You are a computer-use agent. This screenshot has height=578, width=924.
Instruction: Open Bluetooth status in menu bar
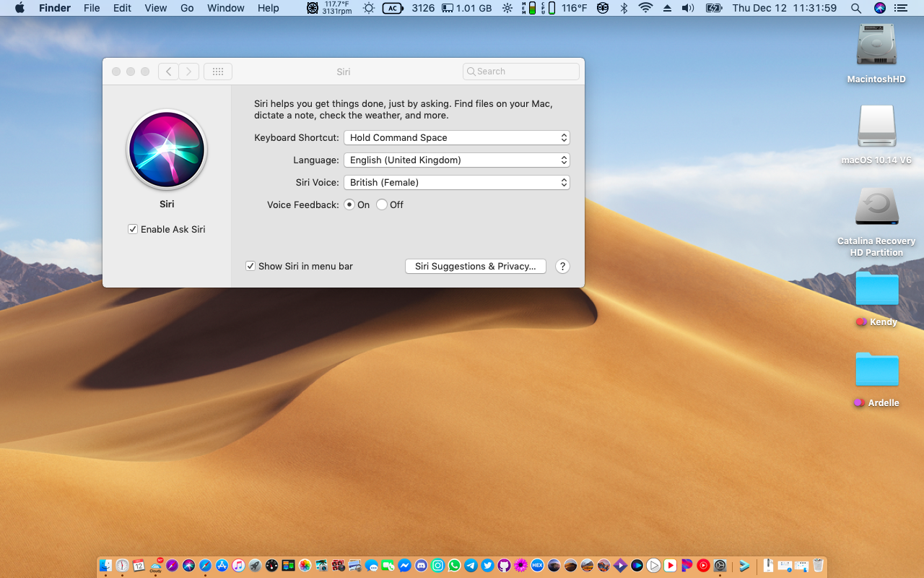point(624,8)
